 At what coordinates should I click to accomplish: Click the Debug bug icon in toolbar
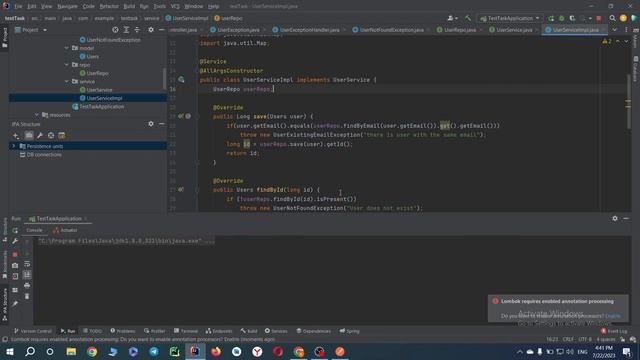(x=562, y=18)
